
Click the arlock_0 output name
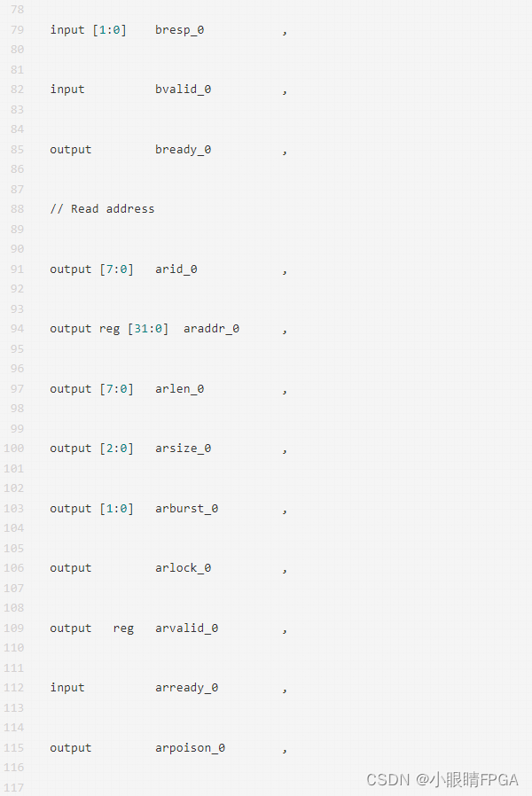(x=183, y=567)
